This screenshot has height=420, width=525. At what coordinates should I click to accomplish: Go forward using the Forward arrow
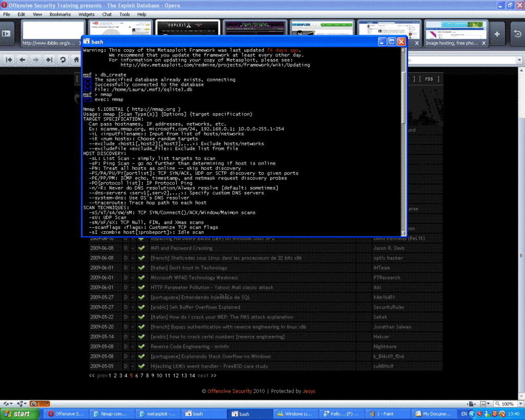point(35,60)
